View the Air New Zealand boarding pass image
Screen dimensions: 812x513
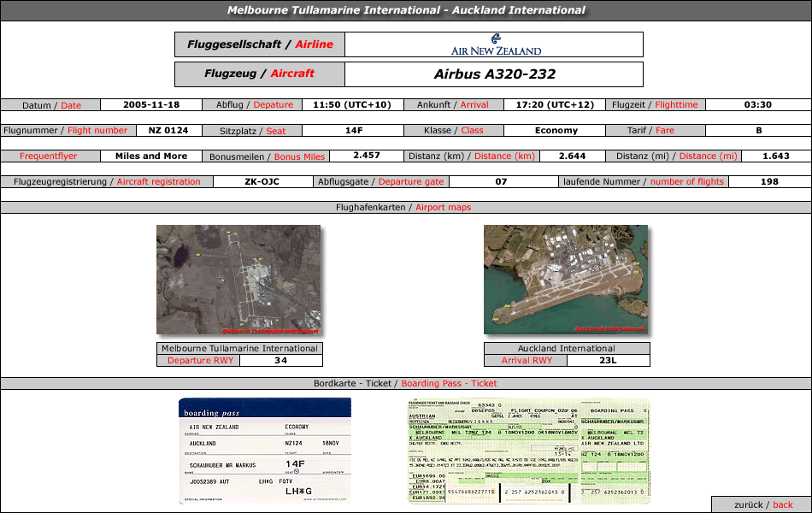pyautogui.click(x=265, y=451)
